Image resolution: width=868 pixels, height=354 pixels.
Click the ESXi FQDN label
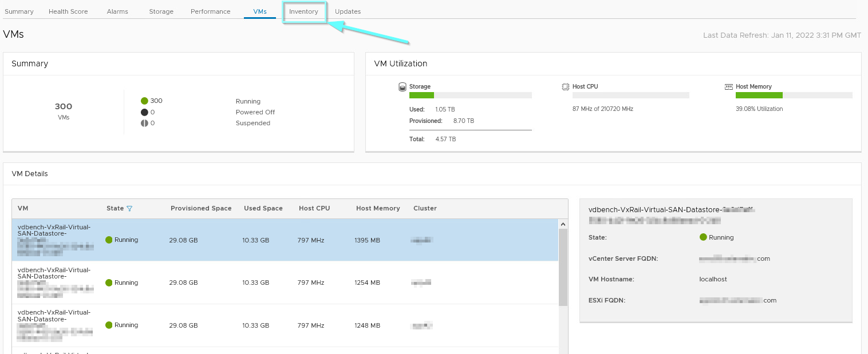click(607, 300)
